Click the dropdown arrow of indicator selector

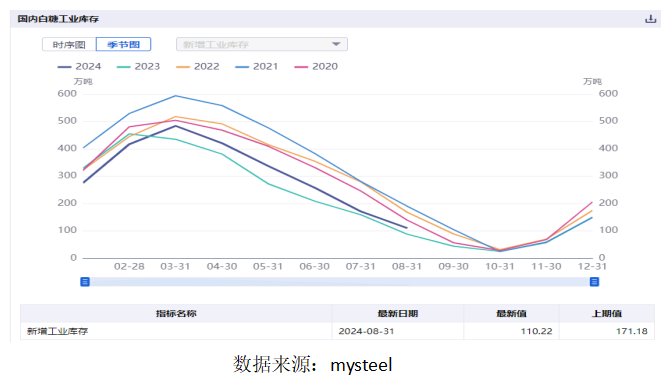click(336, 44)
